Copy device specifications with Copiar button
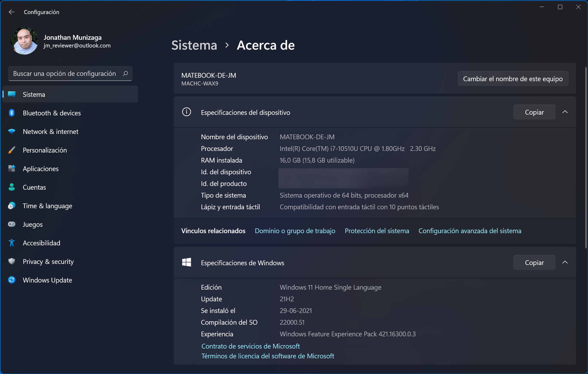The image size is (588, 374). pos(534,112)
